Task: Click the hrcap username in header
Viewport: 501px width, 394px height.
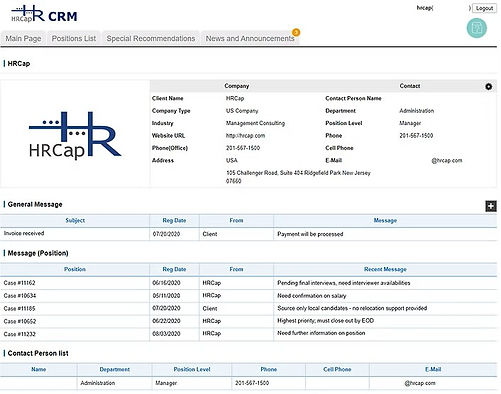Action: tap(425, 8)
